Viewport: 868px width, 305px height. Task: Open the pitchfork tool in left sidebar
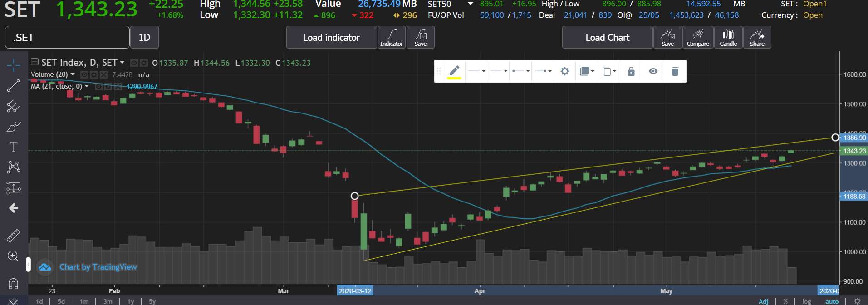pyautogui.click(x=14, y=106)
